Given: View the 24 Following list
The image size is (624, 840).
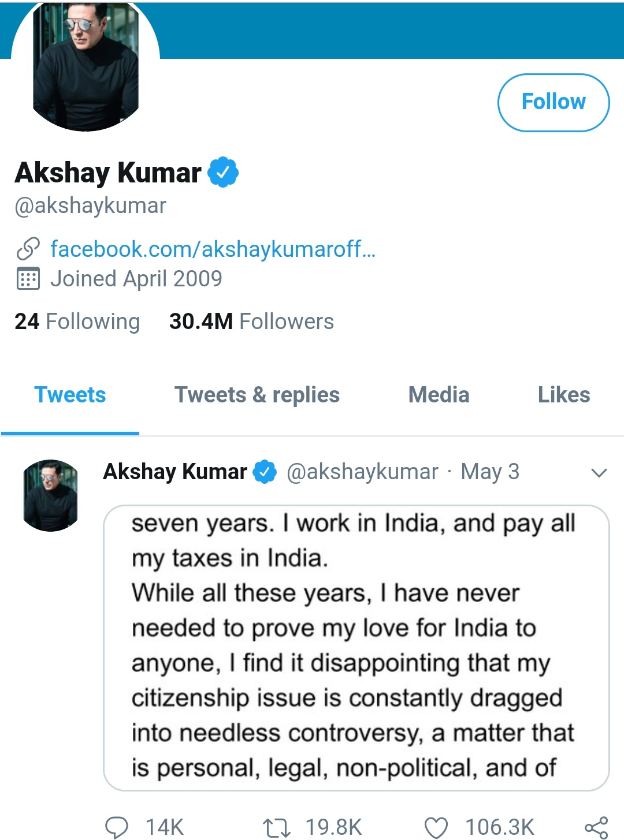Looking at the screenshot, I should [77, 322].
